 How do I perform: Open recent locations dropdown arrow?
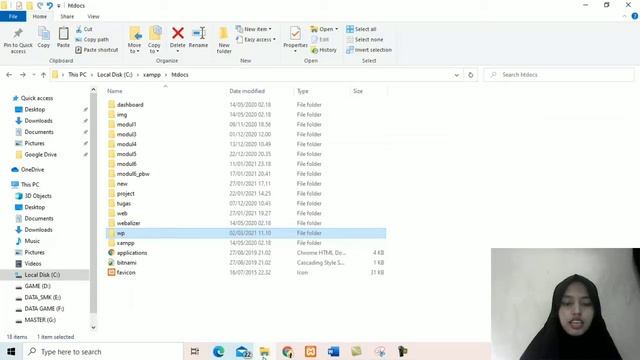34,75
